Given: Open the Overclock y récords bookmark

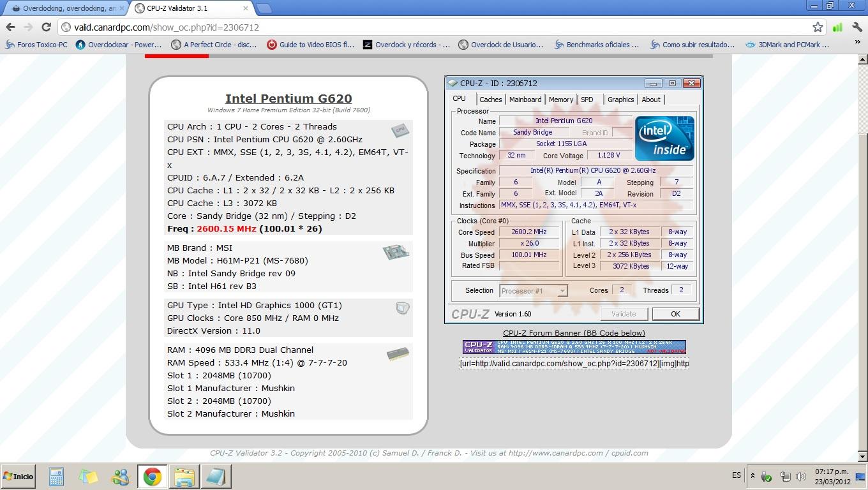Looking at the screenshot, I should click(406, 45).
